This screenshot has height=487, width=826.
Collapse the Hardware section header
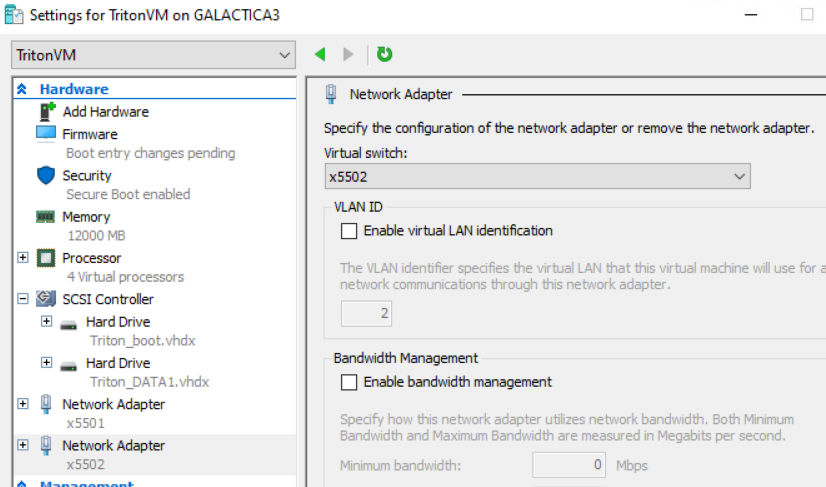[22, 89]
